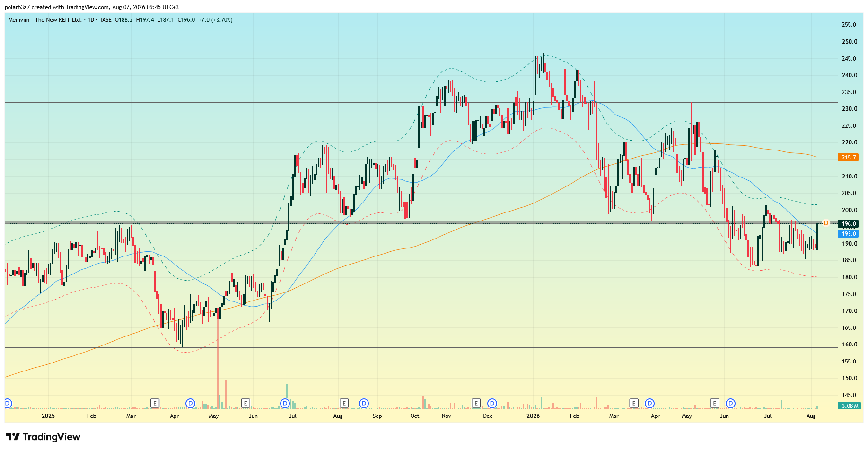Viewport: 868px width, 451px height.
Task: Click the Nov label on the time axis
Action: [x=447, y=416]
